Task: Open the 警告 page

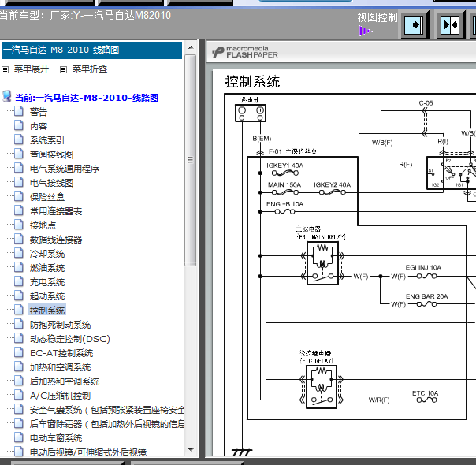Action: point(39,112)
